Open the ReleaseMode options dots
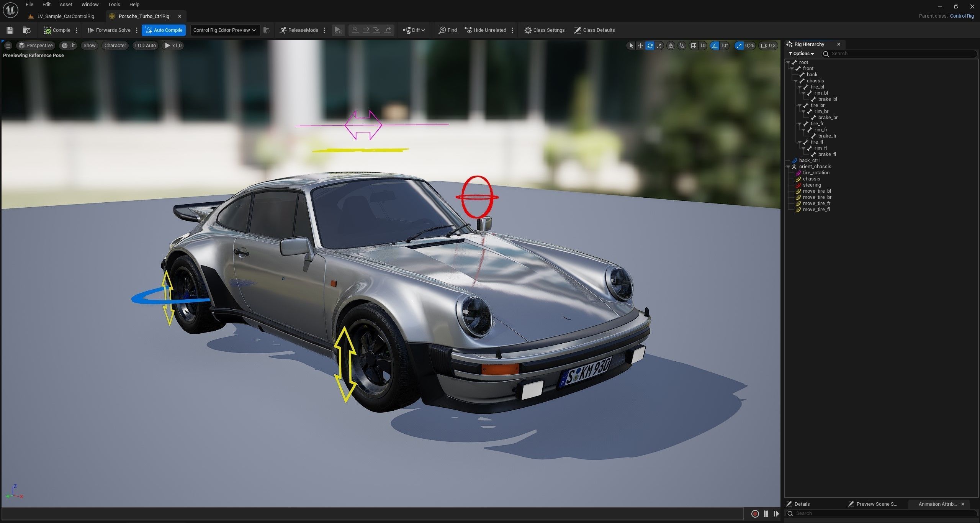Screen dimensions: 980x523 pyautogui.click(x=324, y=30)
